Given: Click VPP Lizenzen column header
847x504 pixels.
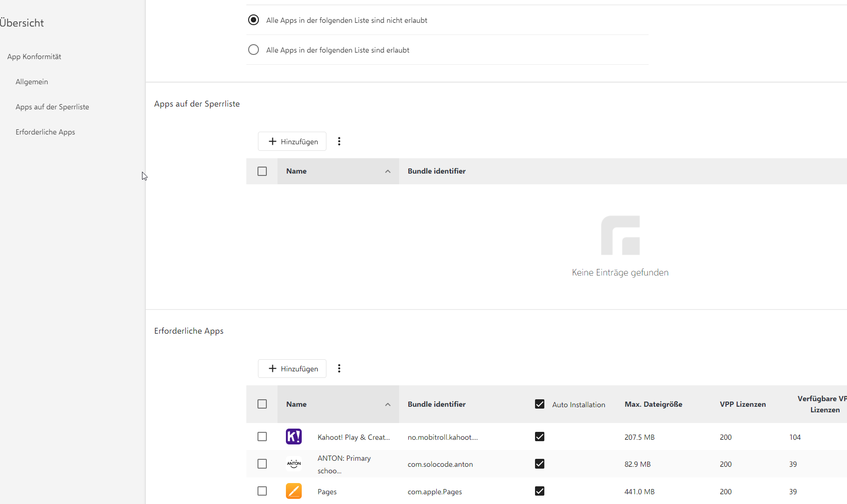Looking at the screenshot, I should 743,404.
